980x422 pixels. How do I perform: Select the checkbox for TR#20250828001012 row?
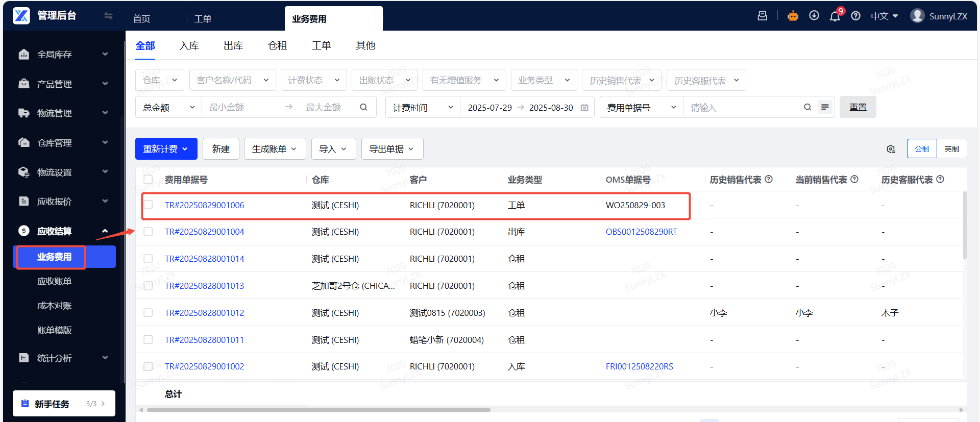tap(148, 313)
